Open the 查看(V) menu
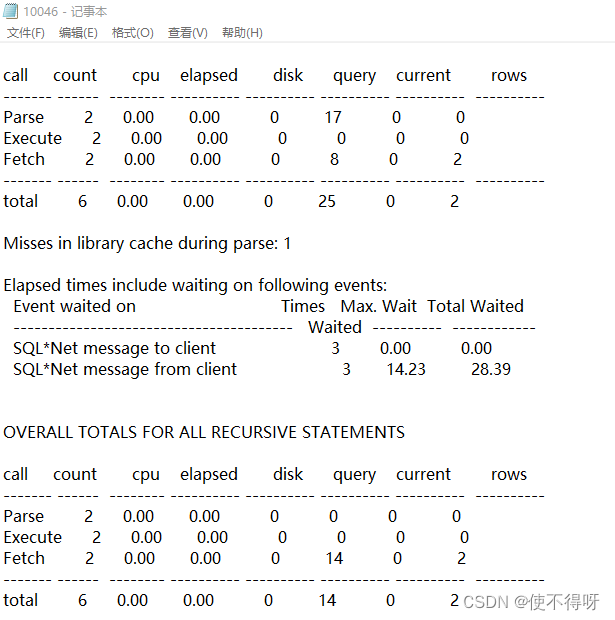The width and height of the screenshot is (615, 620). 187,32
